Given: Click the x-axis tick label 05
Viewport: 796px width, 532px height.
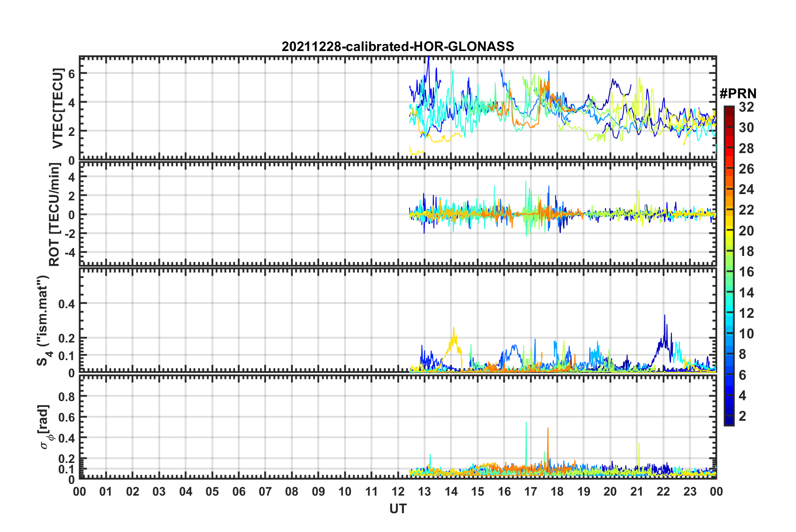Looking at the screenshot, I should (212, 491).
